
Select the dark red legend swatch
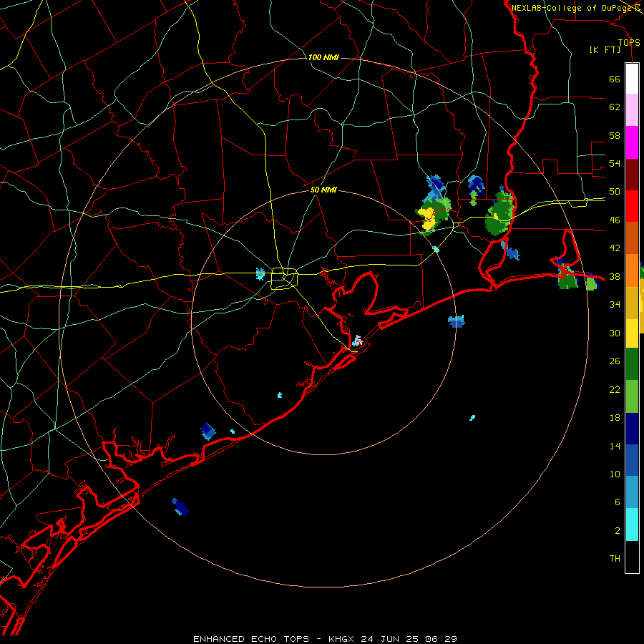(x=632, y=175)
